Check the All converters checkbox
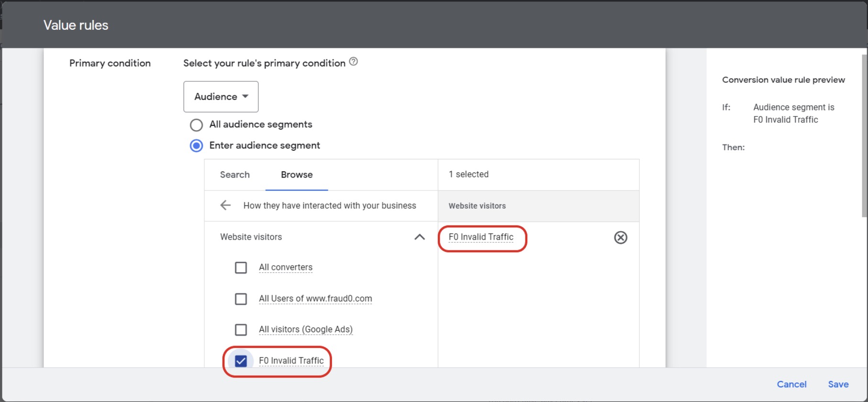The width and height of the screenshot is (868, 402). 241,268
